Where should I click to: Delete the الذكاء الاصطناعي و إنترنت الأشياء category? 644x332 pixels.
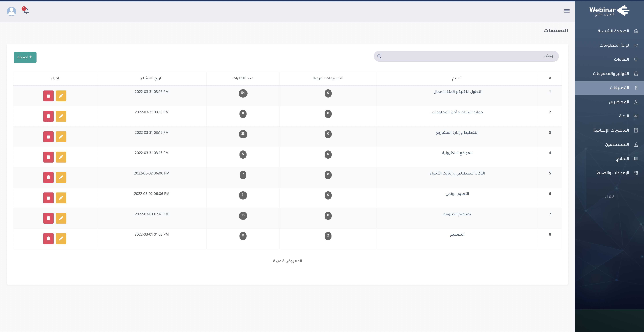tap(48, 177)
